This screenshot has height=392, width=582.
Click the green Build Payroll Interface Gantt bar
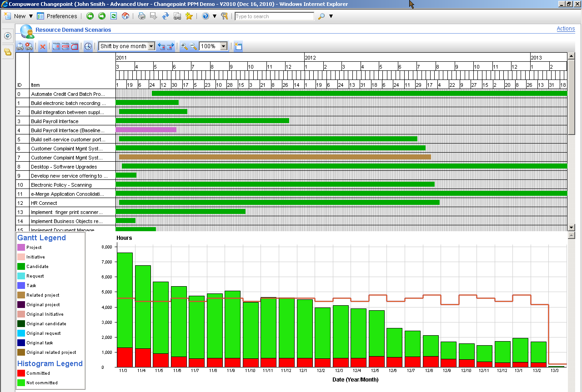tap(202, 121)
